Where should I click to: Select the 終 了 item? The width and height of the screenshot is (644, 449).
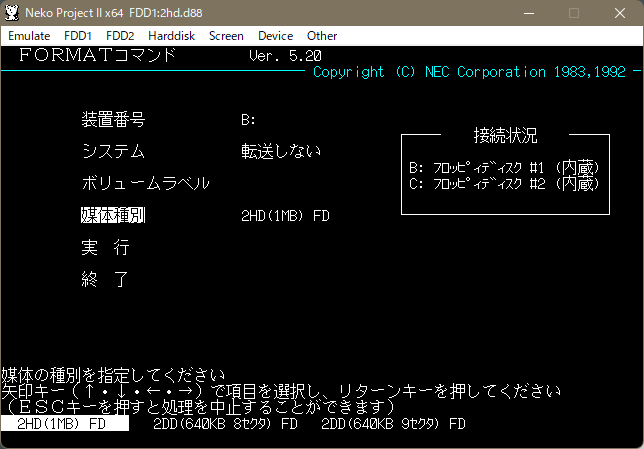tap(105, 279)
